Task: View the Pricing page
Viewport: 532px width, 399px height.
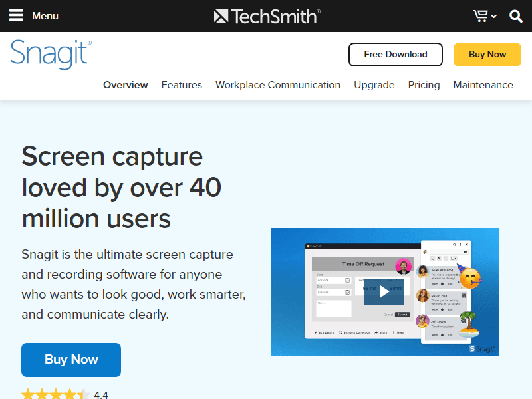Action: (x=424, y=85)
